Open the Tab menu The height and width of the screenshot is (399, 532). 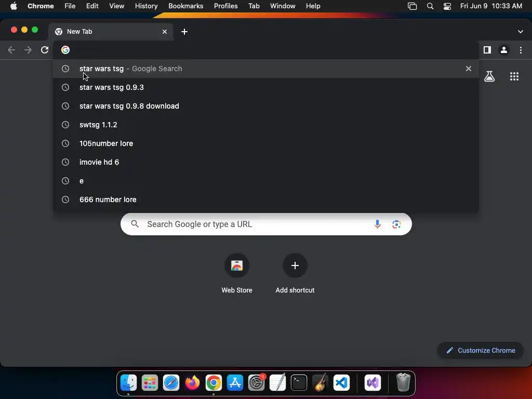(254, 6)
